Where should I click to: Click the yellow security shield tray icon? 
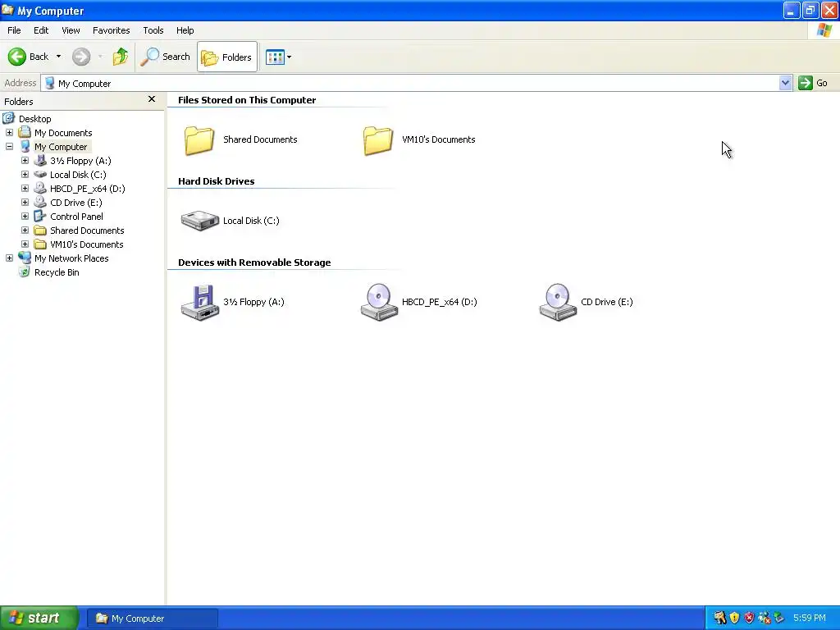click(734, 618)
